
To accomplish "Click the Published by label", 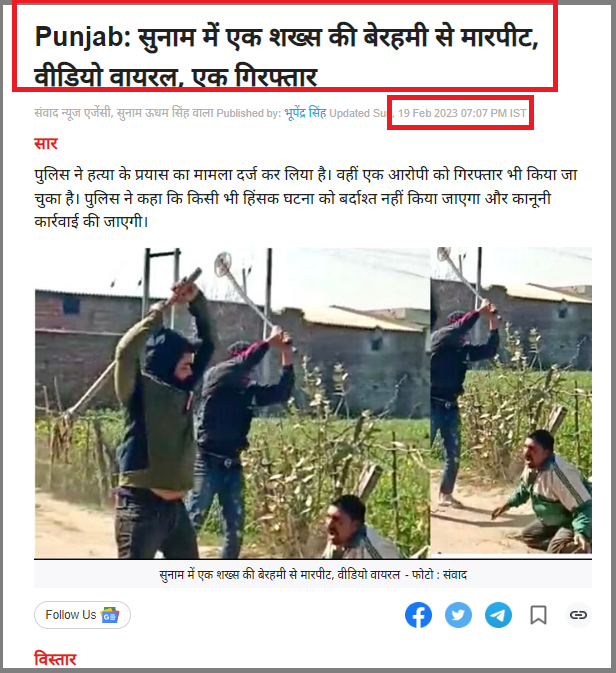I will pyautogui.click(x=249, y=113).
